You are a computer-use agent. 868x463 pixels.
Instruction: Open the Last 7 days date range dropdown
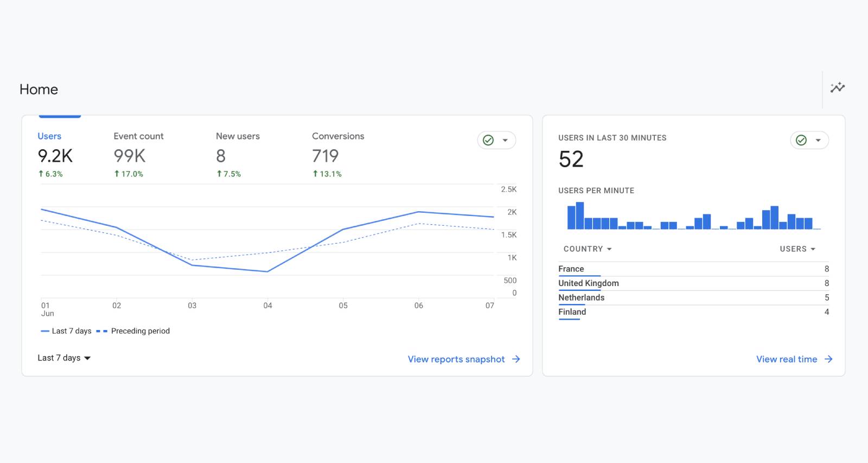coord(63,358)
